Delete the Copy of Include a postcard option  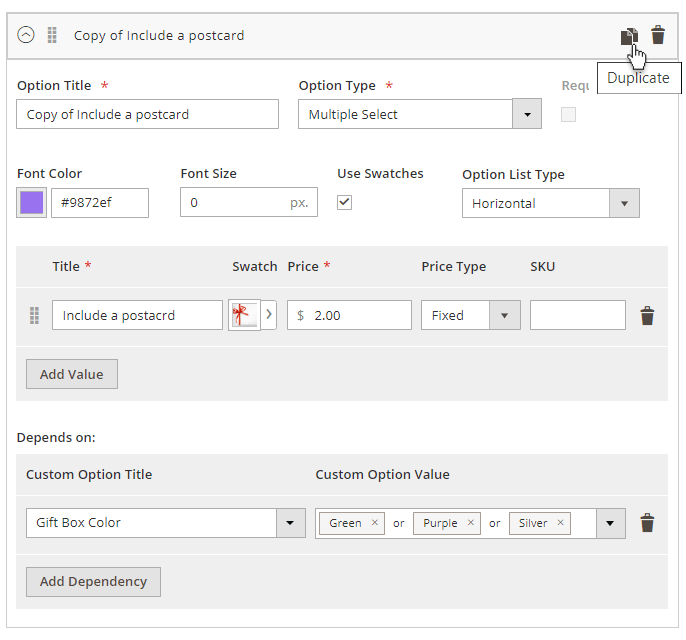[658, 36]
